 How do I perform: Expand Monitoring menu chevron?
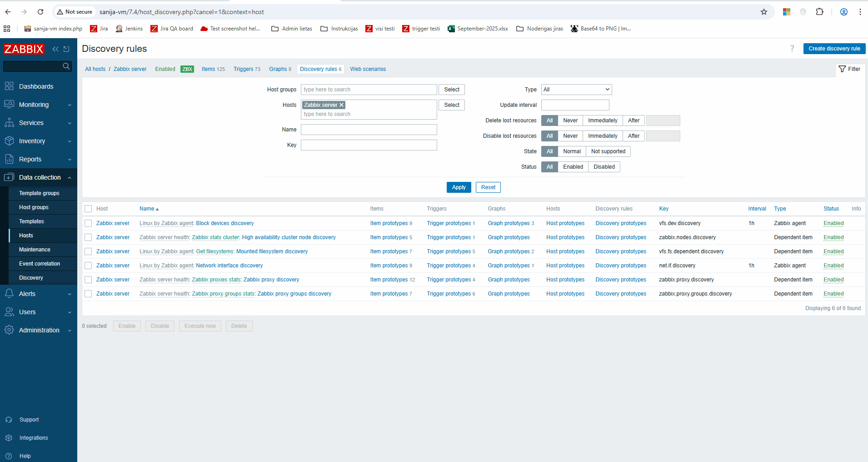pos(70,105)
